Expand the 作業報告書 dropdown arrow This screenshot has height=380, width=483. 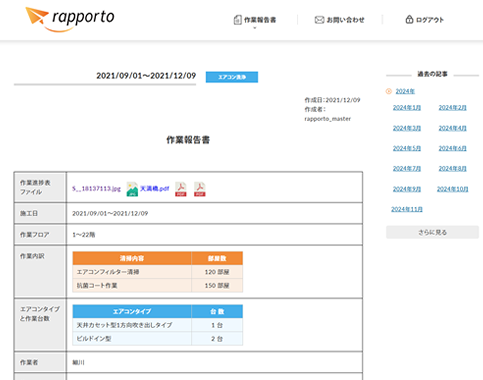click(255, 28)
